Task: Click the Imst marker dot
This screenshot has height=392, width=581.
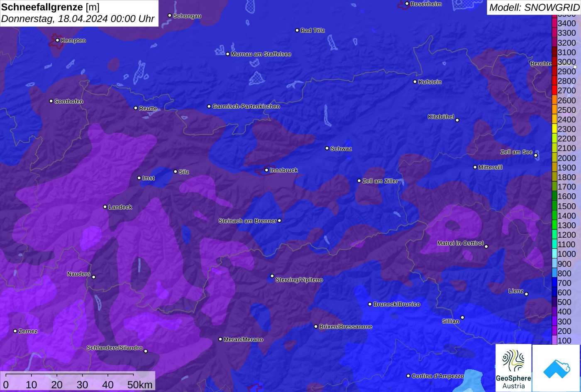Action: pyautogui.click(x=139, y=178)
